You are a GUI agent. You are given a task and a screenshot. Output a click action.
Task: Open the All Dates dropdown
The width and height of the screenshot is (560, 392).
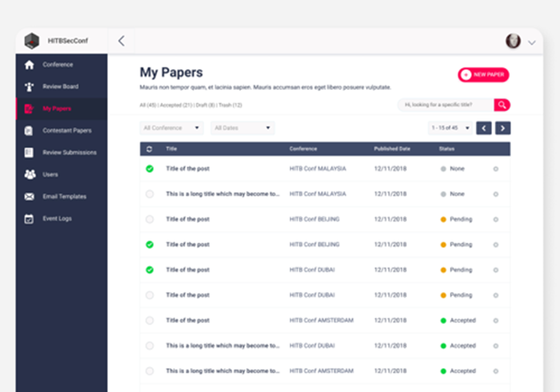(243, 128)
